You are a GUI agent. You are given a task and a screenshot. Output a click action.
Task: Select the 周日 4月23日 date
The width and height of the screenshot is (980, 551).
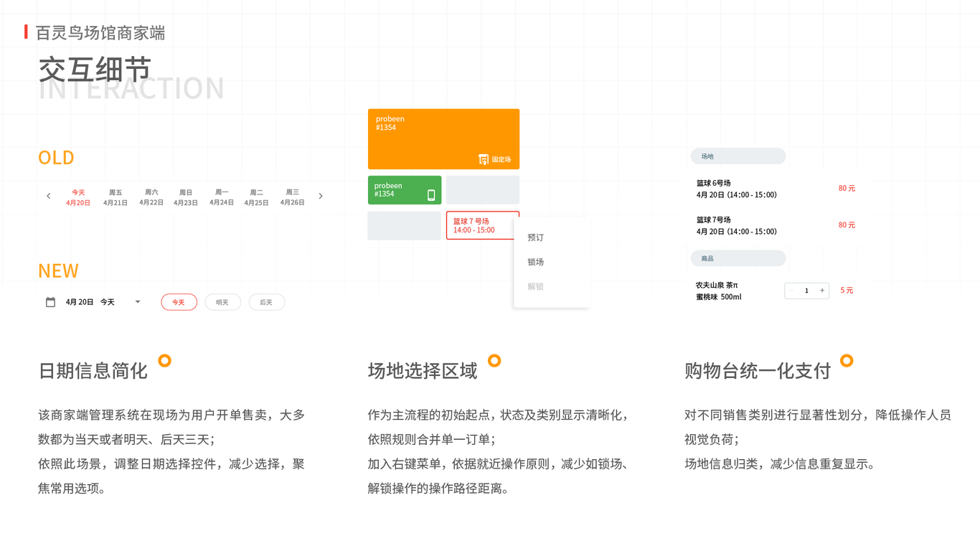pyautogui.click(x=186, y=197)
